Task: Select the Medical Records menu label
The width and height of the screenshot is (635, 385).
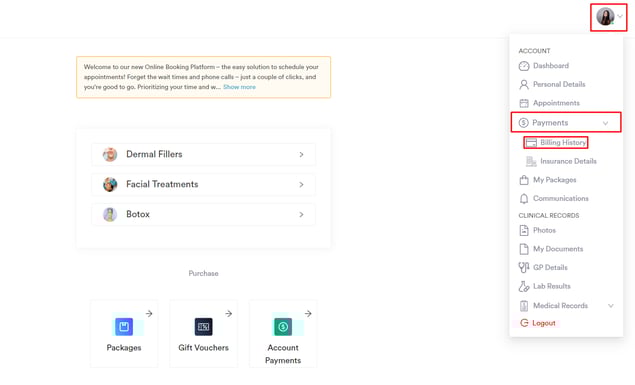Action: tap(560, 306)
